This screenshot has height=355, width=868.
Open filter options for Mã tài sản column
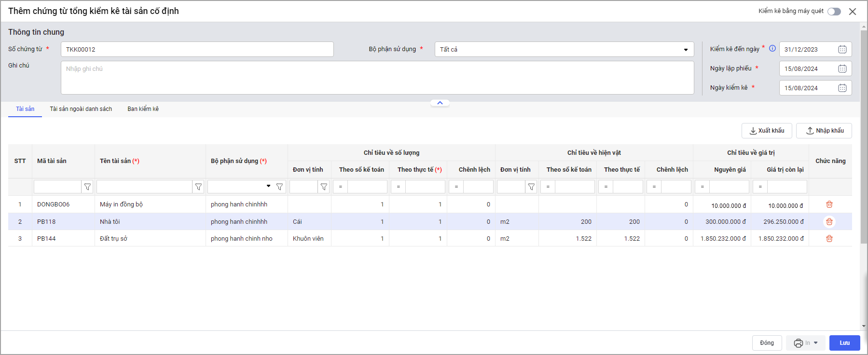(x=87, y=187)
